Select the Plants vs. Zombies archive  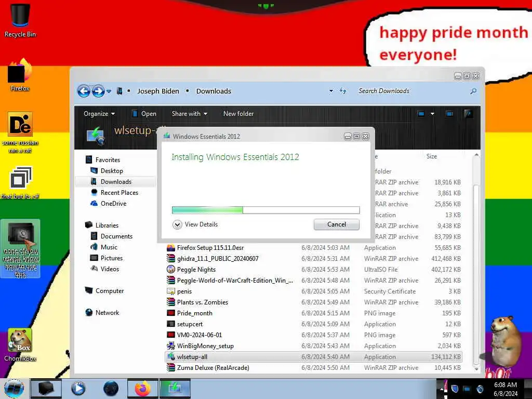tap(314, 302)
